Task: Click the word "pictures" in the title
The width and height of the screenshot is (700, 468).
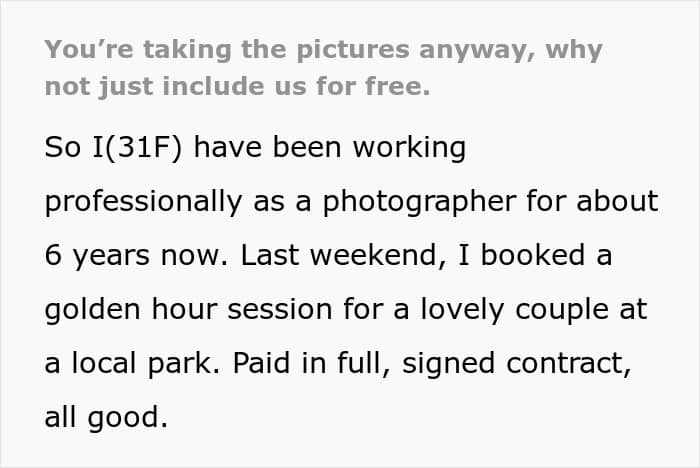Action: click(x=353, y=50)
